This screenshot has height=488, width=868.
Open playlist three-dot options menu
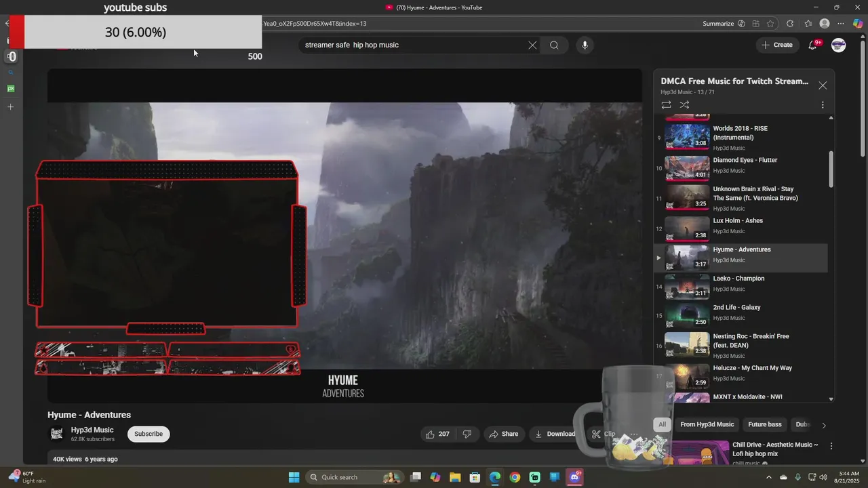[823, 105]
